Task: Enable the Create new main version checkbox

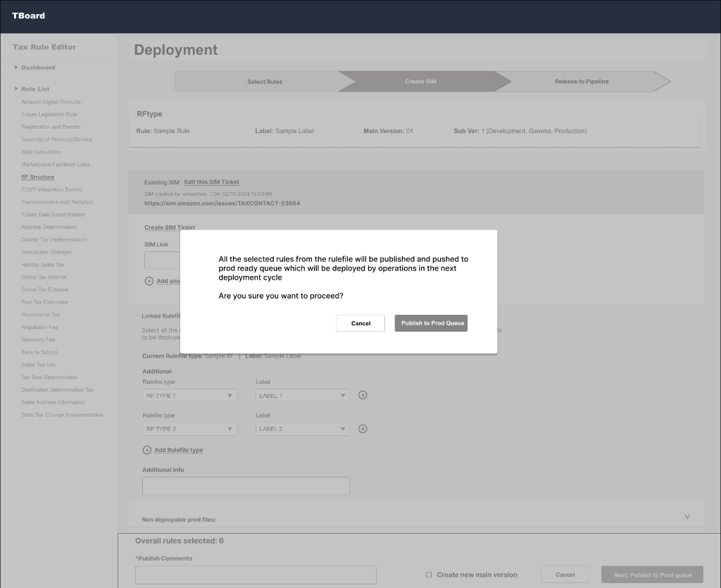Action: (429, 575)
